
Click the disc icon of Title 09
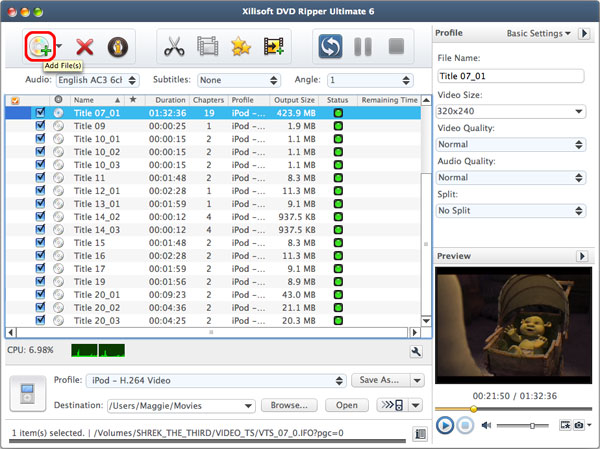[x=58, y=126]
